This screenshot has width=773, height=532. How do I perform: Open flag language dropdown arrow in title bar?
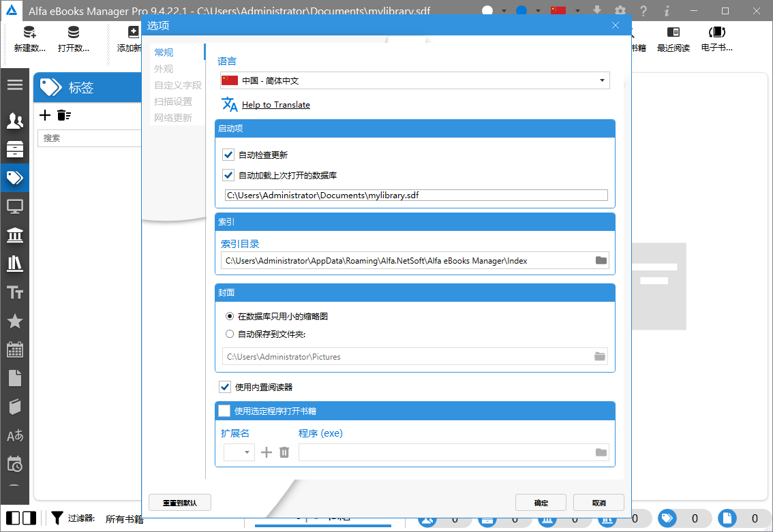(x=577, y=11)
